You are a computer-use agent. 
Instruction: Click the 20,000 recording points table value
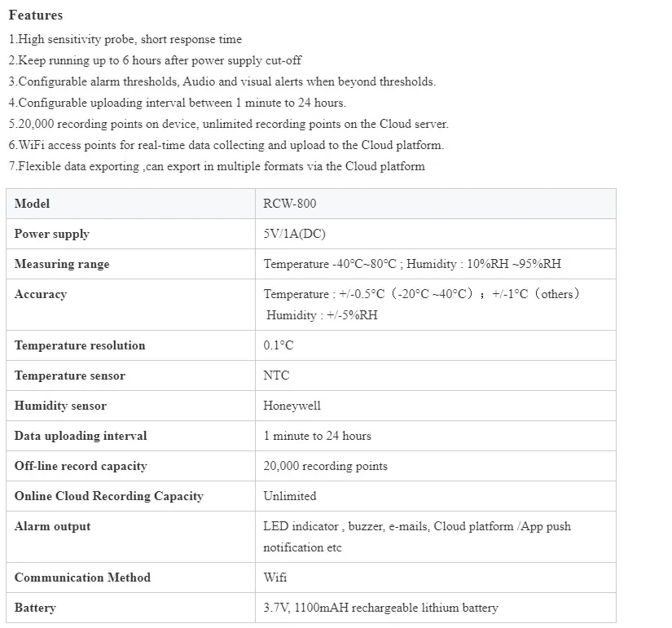325,466
